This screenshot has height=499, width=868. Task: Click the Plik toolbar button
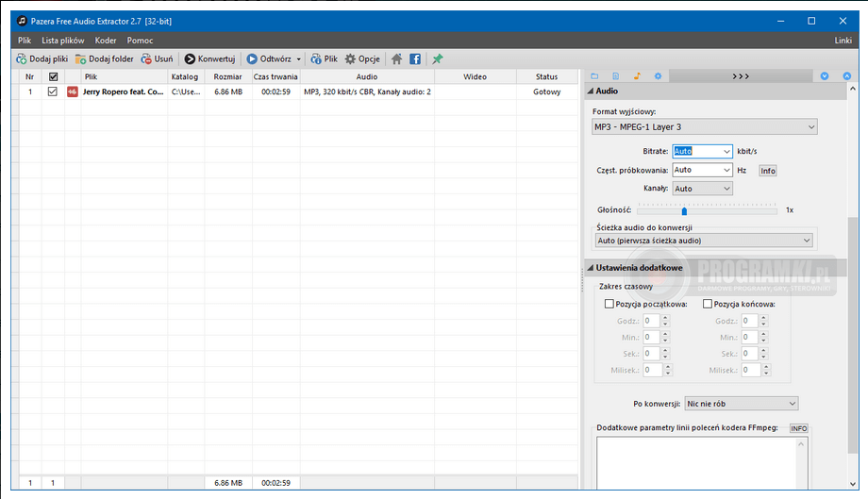(x=325, y=58)
